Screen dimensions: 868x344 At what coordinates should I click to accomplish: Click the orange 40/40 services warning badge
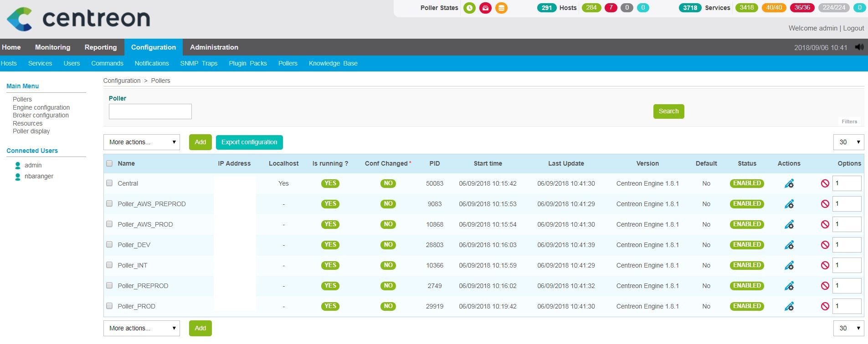point(774,8)
